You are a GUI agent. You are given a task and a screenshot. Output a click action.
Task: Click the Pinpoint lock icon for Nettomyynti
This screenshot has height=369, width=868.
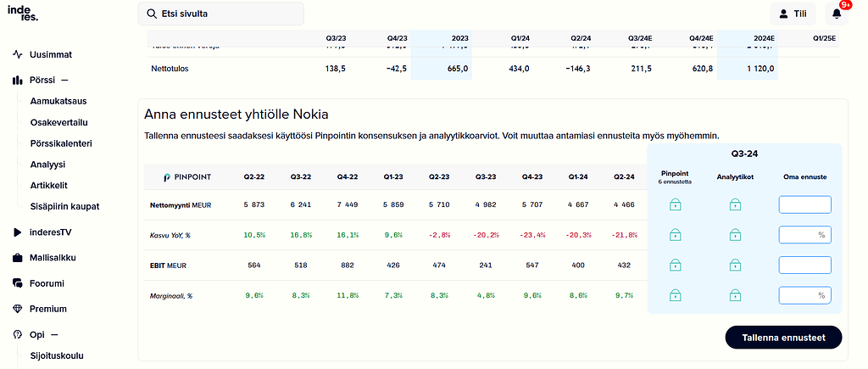pos(675,205)
